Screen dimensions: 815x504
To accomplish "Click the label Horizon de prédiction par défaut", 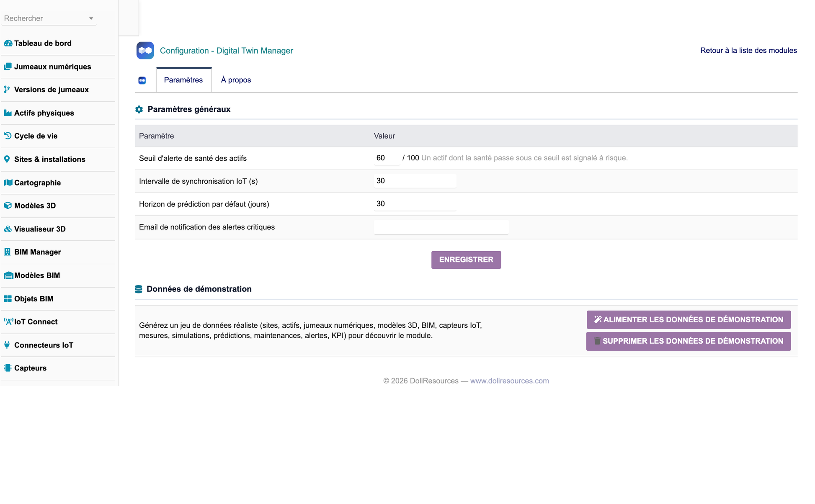I will pyautogui.click(x=204, y=204).
